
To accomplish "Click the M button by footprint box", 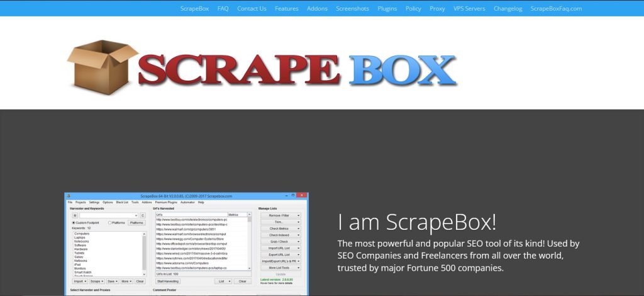I will pyautogui.click(x=75, y=215).
